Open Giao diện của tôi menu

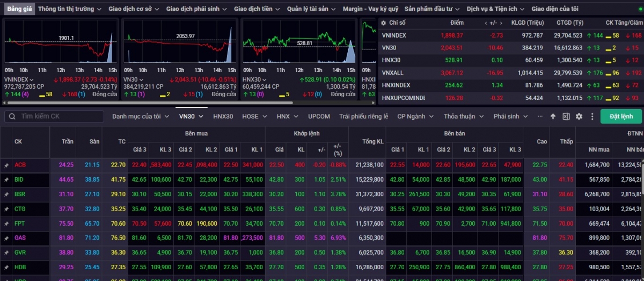[555, 9]
